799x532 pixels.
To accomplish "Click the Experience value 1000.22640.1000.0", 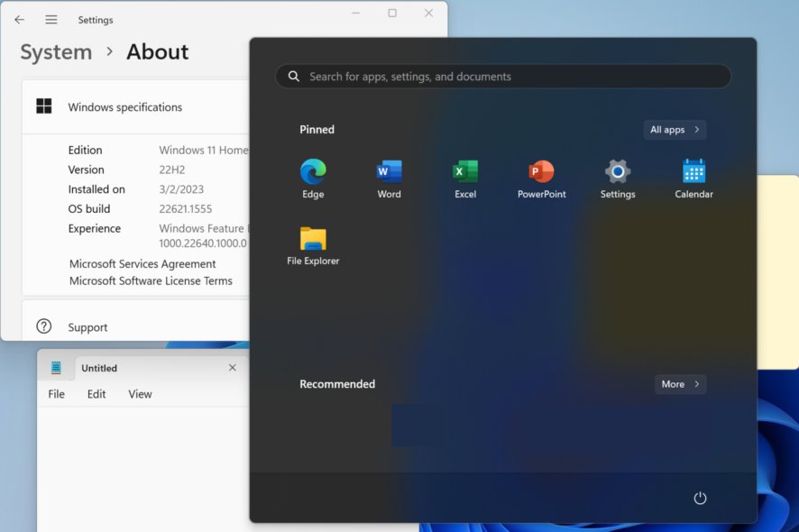I will coord(203,243).
